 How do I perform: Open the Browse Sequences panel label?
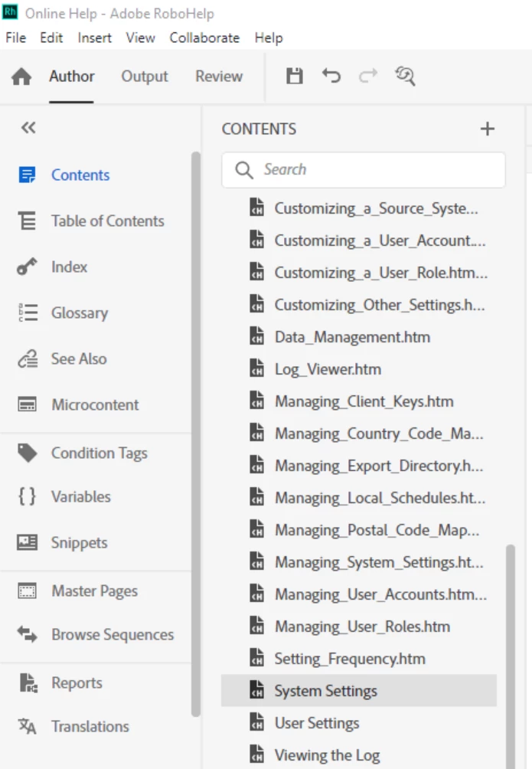(x=113, y=635)
